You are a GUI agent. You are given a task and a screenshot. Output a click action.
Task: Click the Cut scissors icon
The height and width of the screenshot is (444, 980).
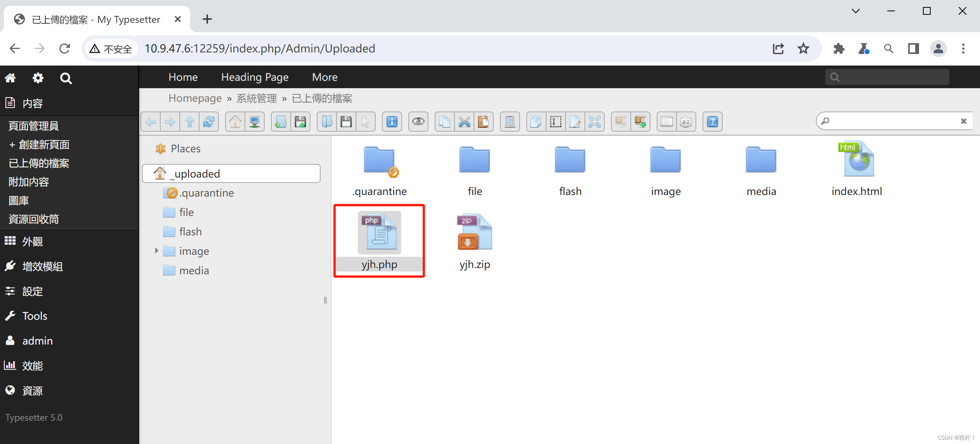[464, 122]
